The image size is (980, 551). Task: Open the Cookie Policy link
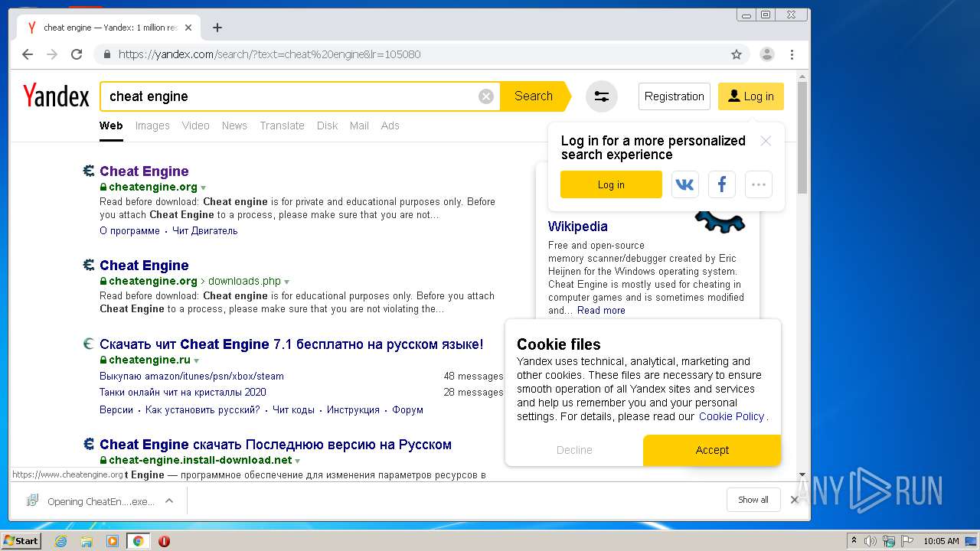pos(732,416)
